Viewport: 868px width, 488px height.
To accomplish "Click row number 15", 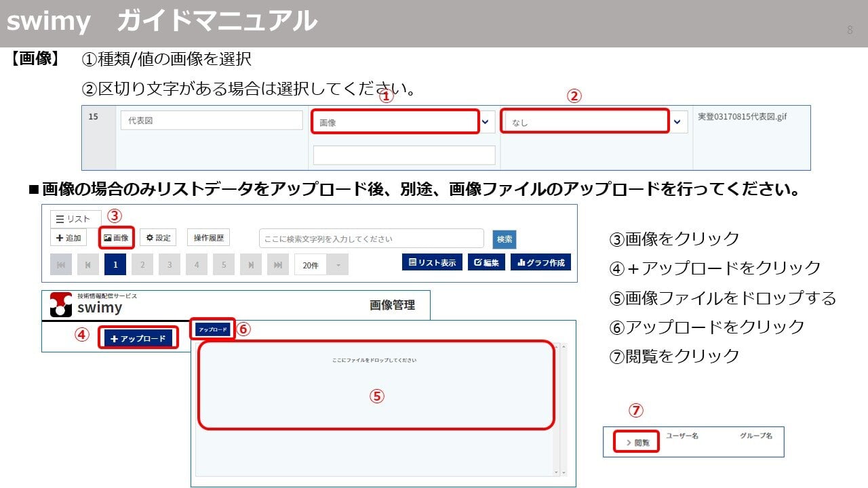I will pyautogui.click(x=94, y=117).
